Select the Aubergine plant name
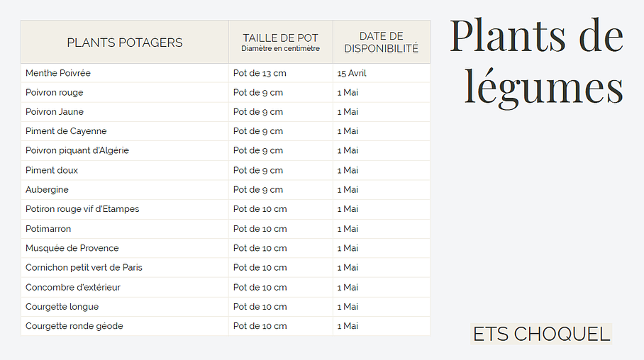 coord(47,190)
